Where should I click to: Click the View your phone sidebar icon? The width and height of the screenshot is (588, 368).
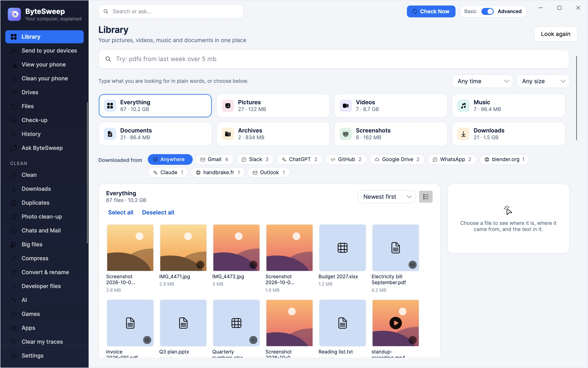coord(14,64)
